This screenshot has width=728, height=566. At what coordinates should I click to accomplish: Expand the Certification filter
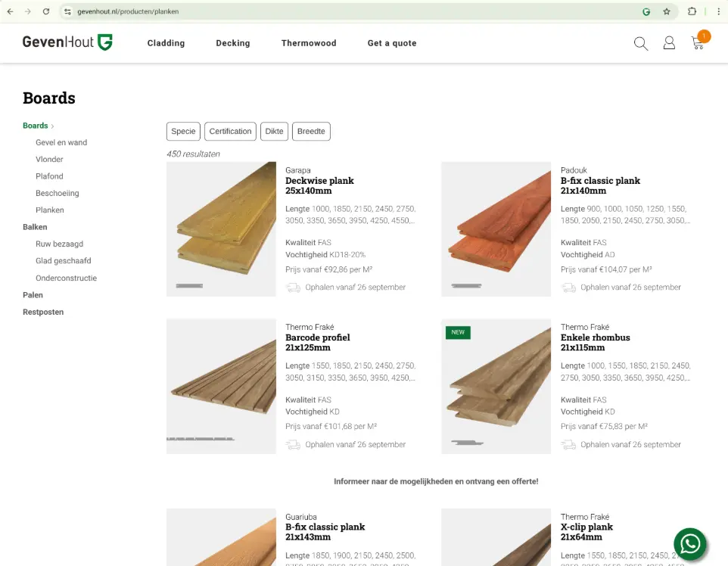pos(230,132)
